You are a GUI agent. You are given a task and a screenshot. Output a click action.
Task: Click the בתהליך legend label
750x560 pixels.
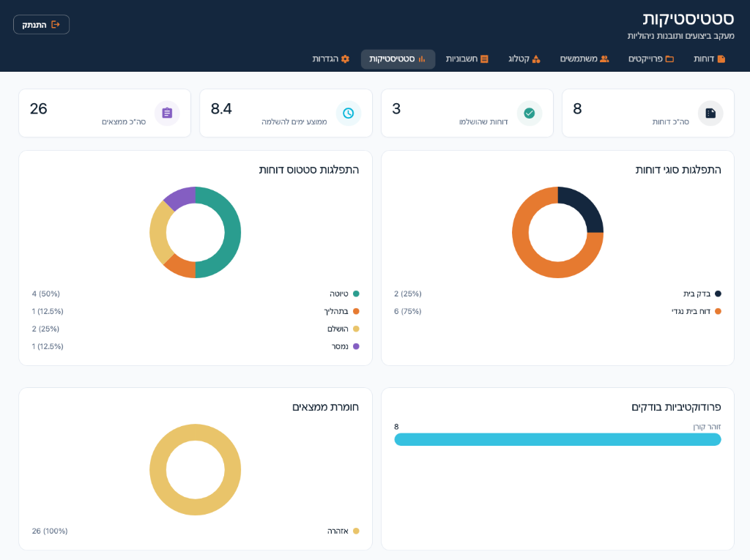tap(336, 311)
